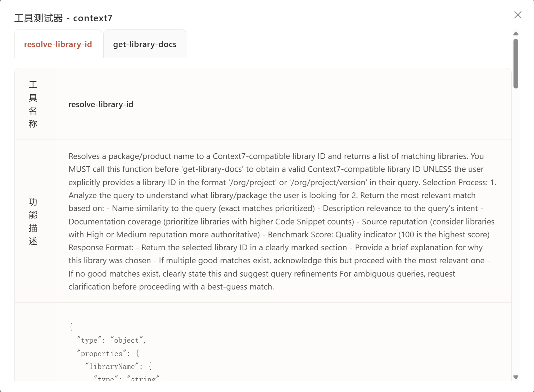Select the resolve-library-id tab

click(58, 44)
